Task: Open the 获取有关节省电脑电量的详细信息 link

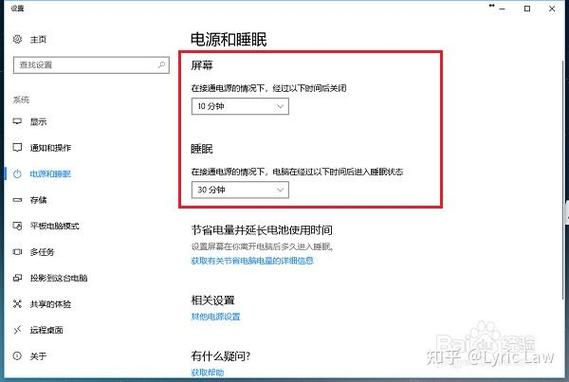Action: pos(252,260)
